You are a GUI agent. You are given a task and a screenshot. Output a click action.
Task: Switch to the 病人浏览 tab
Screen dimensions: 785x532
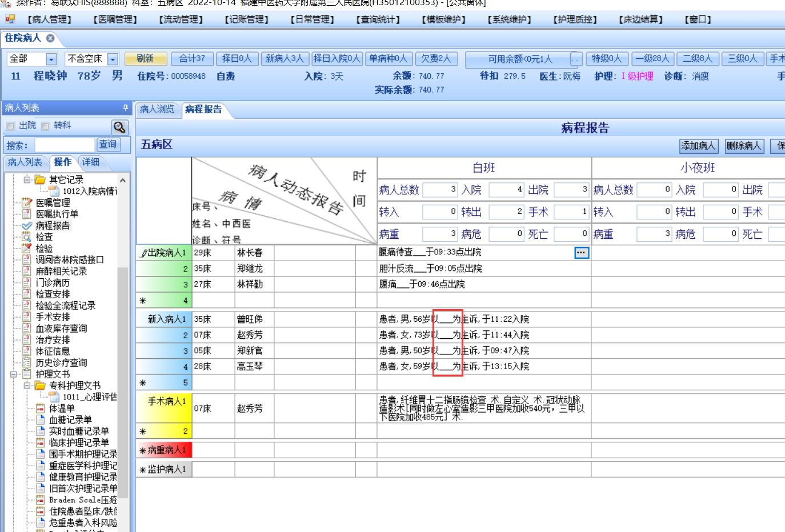coord(157,109)
